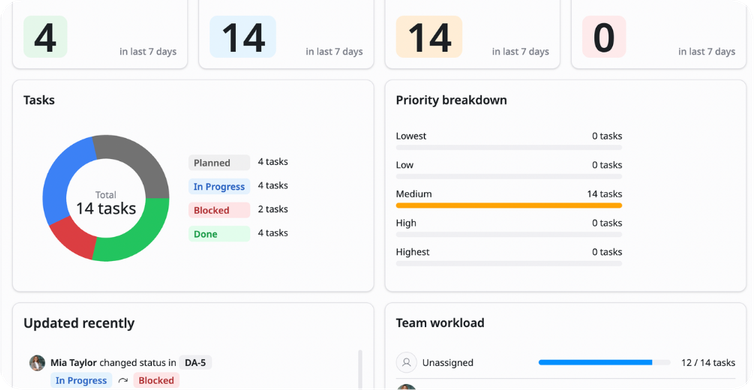Click the orange stat card showing 14
The image size is (755, 390).
pos(472,34)
